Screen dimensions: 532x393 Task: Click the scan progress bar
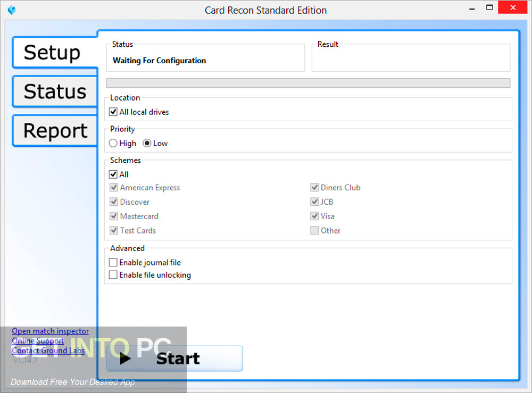[x=308, y=83]
